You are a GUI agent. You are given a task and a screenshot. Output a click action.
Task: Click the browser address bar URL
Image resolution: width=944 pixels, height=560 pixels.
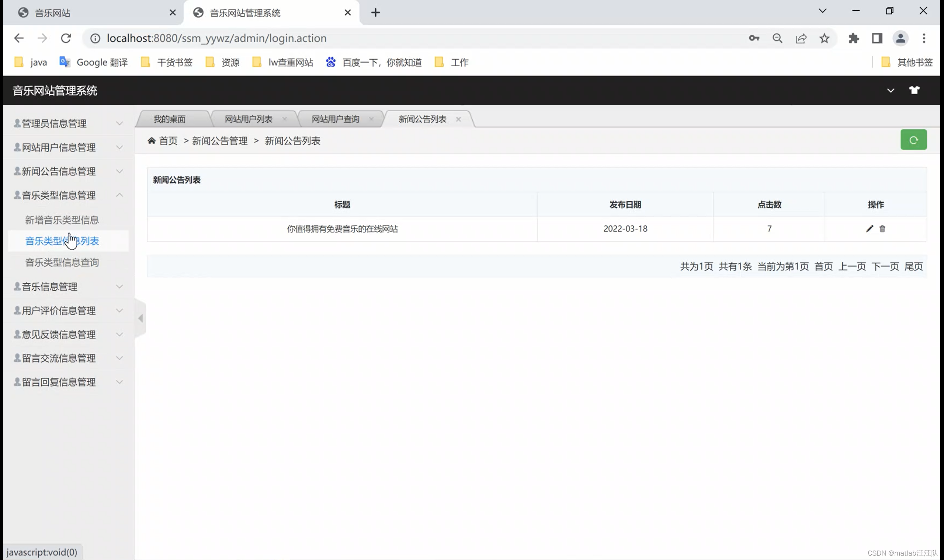pyautogui.click(x=216, y=38)
